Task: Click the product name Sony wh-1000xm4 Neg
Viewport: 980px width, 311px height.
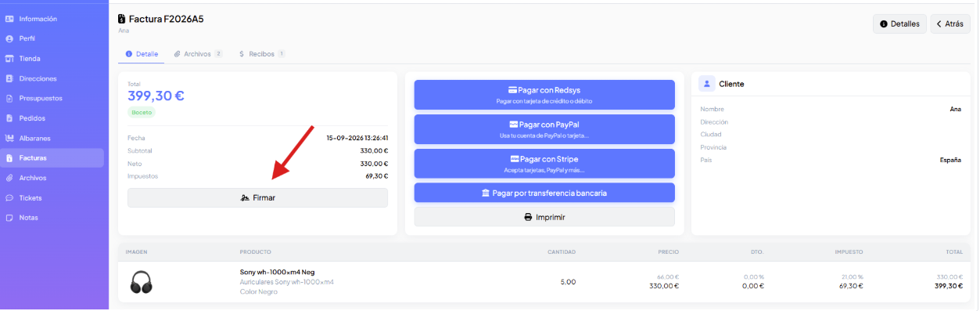Action: (277, 272)
